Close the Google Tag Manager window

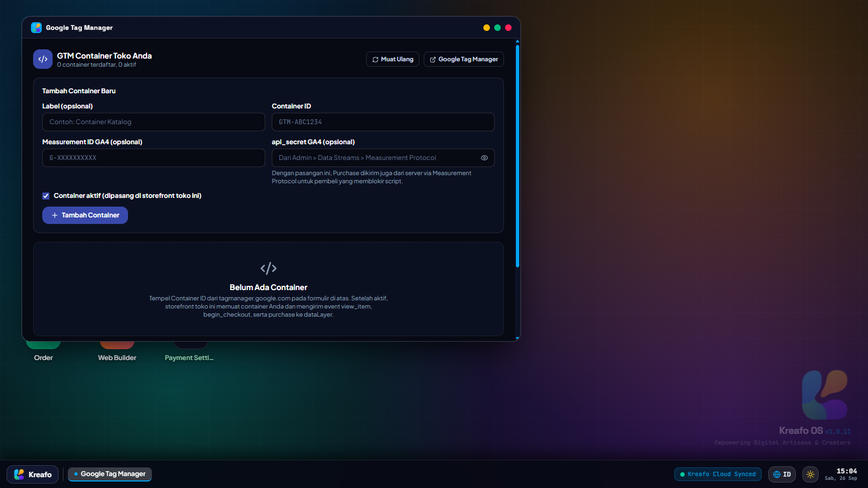[x=508, y=28]
